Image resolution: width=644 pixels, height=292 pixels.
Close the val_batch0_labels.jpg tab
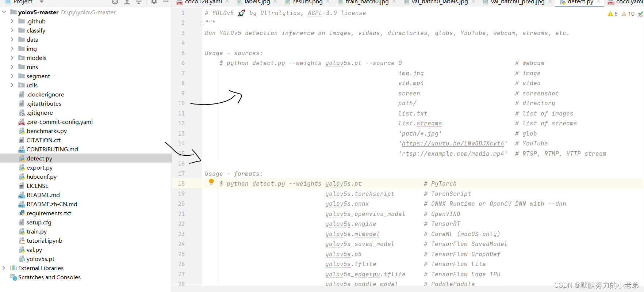pos(474,2)
